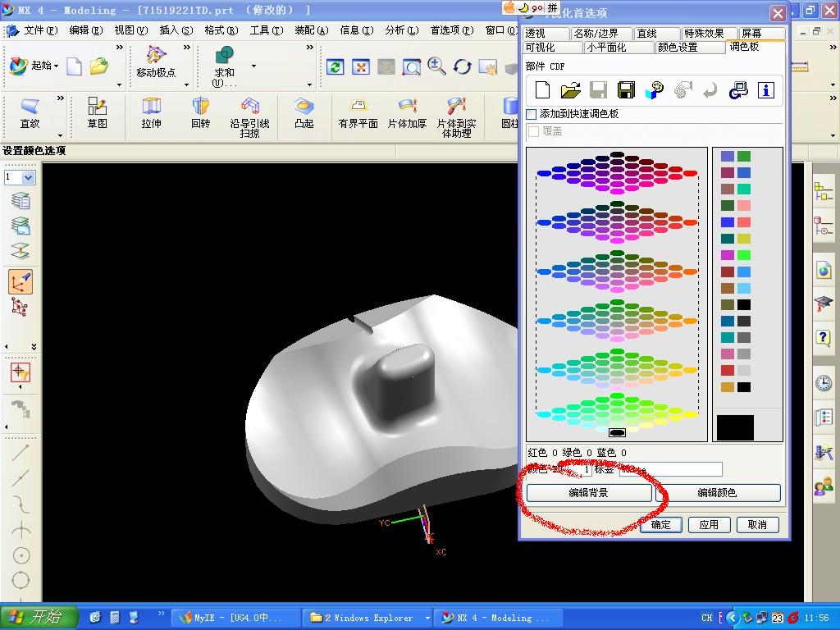The height and width of the screenshot is (630, 840).
Task: Click the 标签 (label) text input field
Action: point(671,470)
